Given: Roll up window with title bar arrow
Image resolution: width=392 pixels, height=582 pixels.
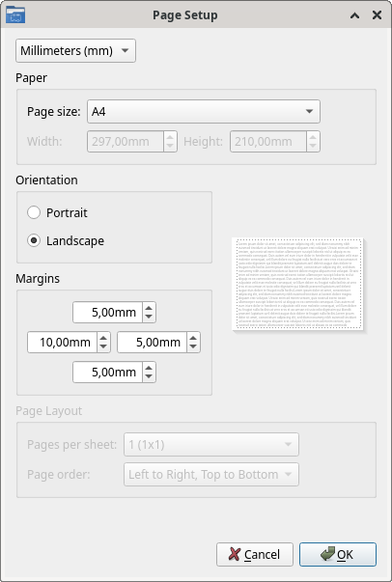Looking at the screenshot, I should click(355, 15).
